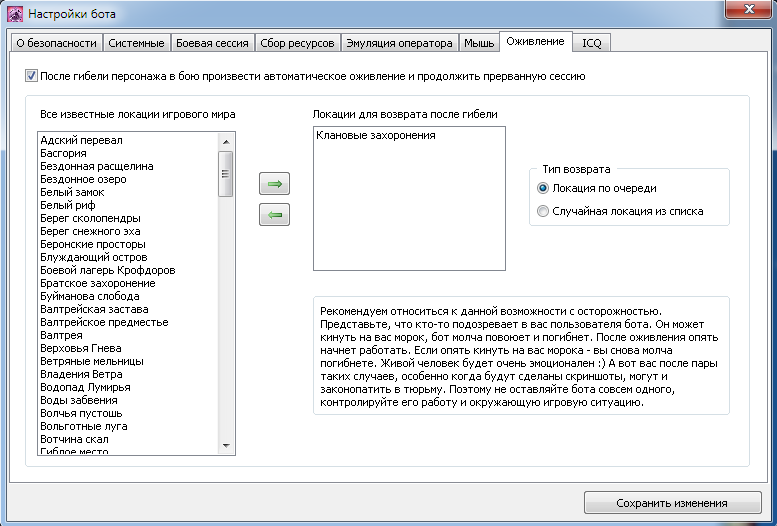Viewport: 777px width, 526px height.
Task: Click the 'Сохранить изменения' button
Action: [672, 503]
